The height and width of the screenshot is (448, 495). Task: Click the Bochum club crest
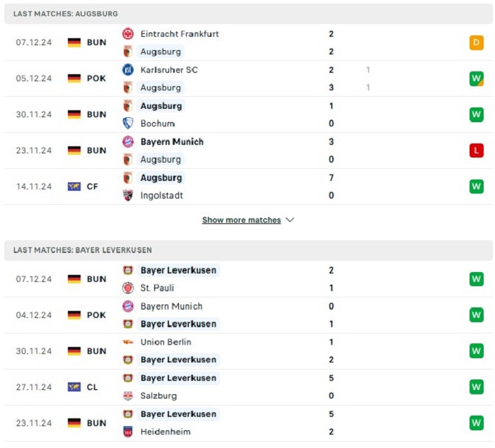pyautogui.click(x=128, y=124)
